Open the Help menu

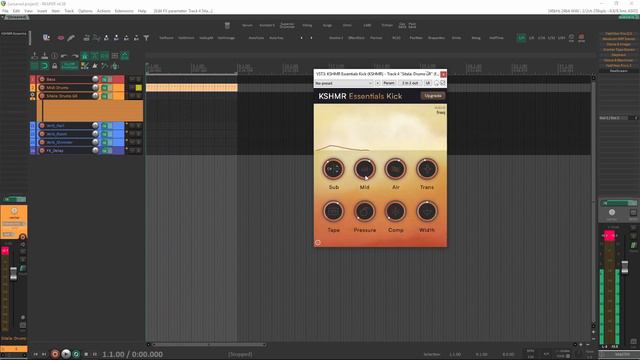point(142,11)
